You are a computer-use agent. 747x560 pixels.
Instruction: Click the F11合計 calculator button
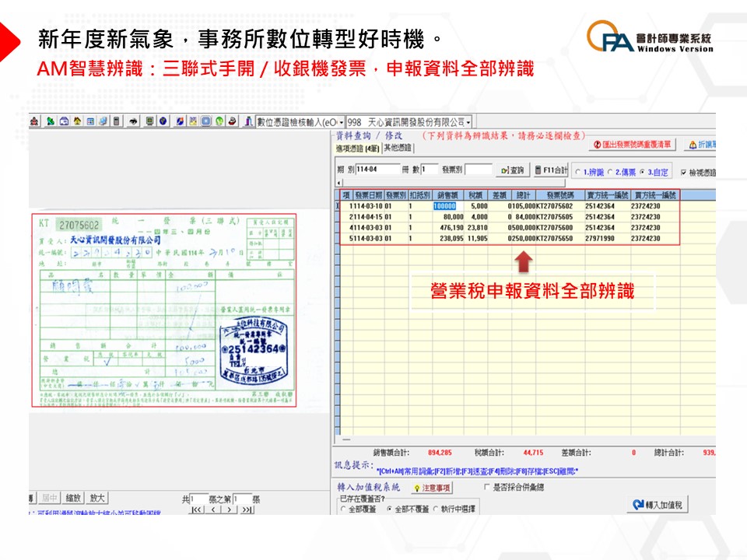[x=551, y=170]
